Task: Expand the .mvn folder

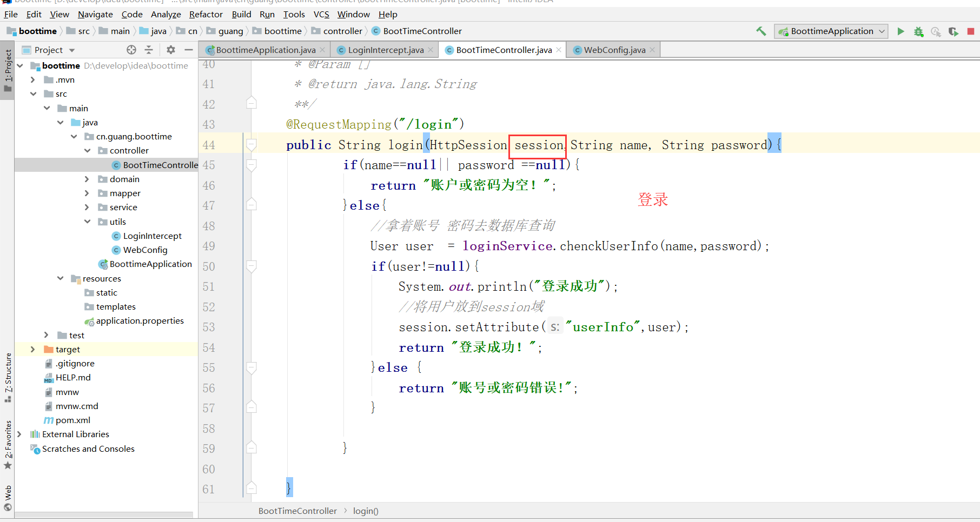Action: pos(33,79)
